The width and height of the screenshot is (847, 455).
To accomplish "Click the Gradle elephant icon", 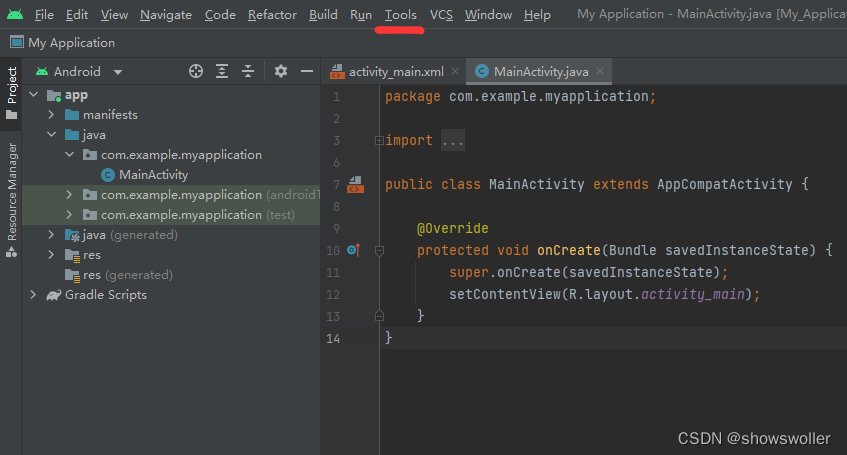I will pyautogui.click(x=54, y=295).
